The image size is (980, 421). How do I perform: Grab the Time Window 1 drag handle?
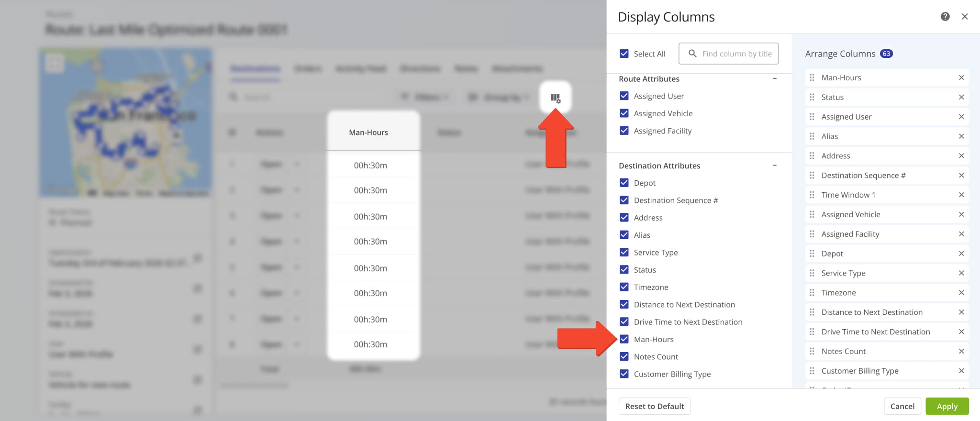click(812, 195)
